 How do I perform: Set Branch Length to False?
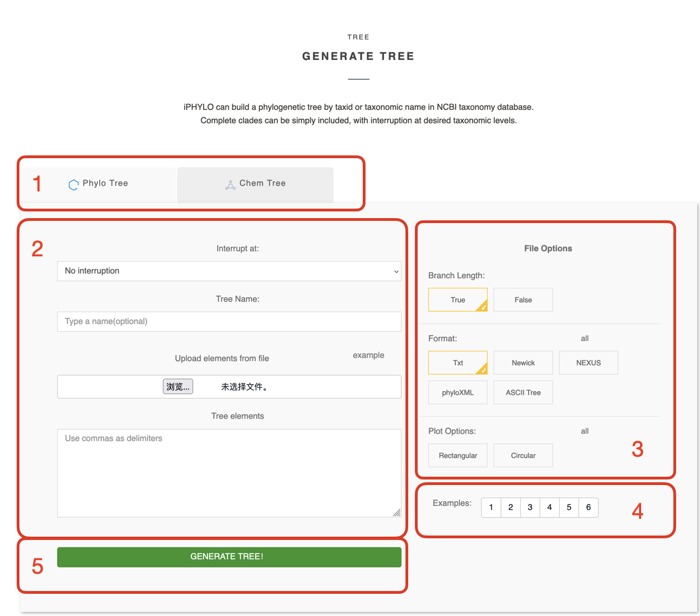coord(523,300)
